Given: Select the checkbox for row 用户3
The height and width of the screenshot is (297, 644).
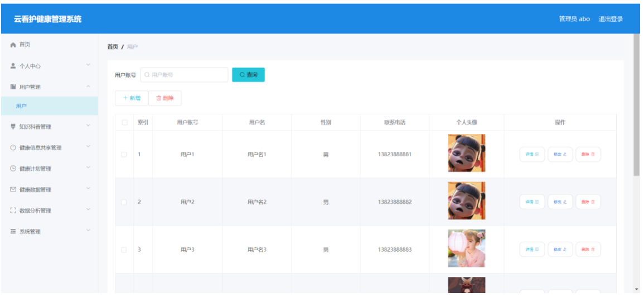Looking at the screenshot, I should point(124,250).
